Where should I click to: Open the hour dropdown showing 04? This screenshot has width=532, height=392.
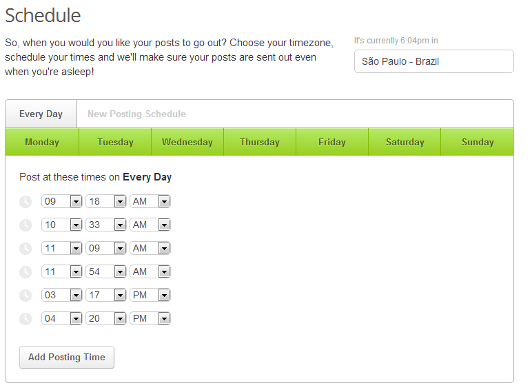62,319
